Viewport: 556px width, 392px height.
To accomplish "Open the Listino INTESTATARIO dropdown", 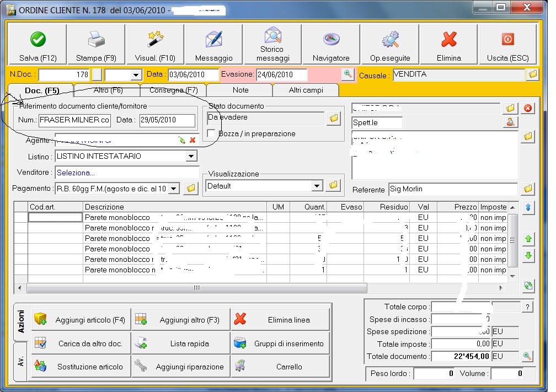I will (191, 156).
